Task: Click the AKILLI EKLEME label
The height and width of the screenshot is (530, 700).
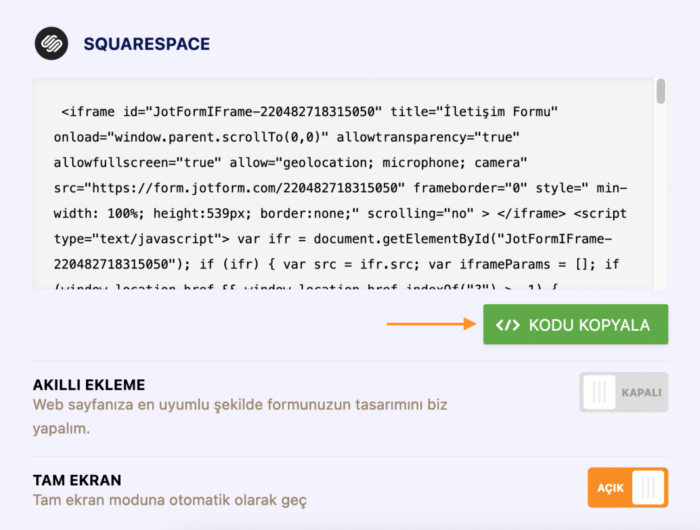Action: coord(89,385)
